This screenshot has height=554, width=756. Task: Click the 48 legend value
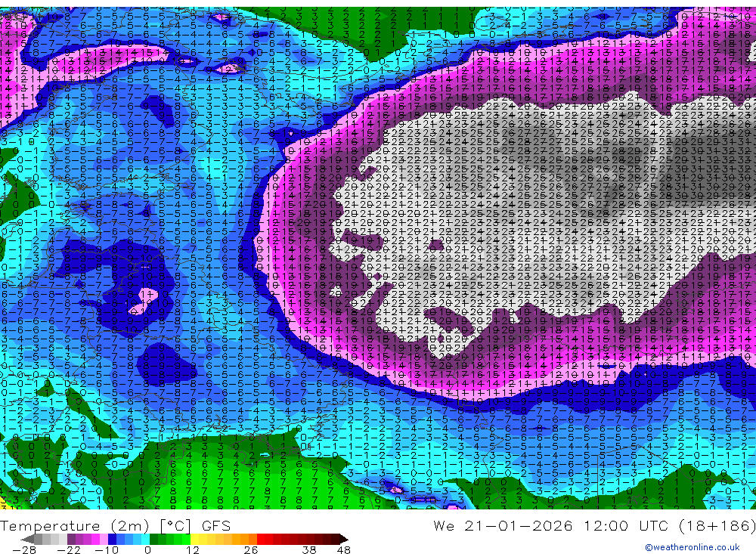point(343,549)
